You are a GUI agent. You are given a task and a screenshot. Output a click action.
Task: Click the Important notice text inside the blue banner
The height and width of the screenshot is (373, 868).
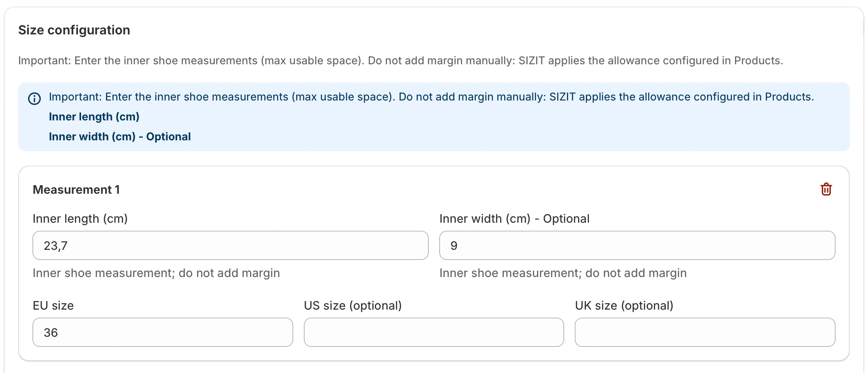(431, 97)
